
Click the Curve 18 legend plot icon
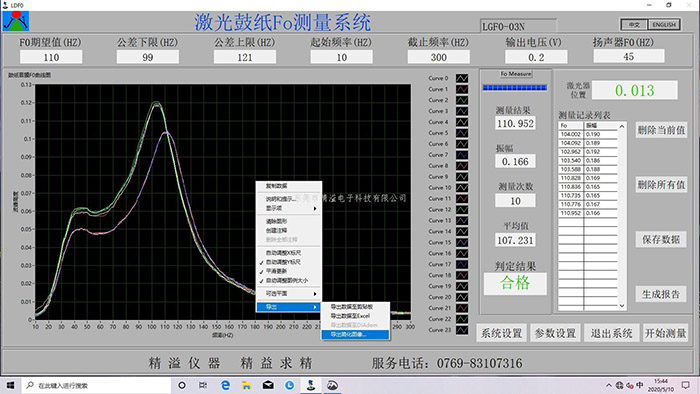point(462,275)
